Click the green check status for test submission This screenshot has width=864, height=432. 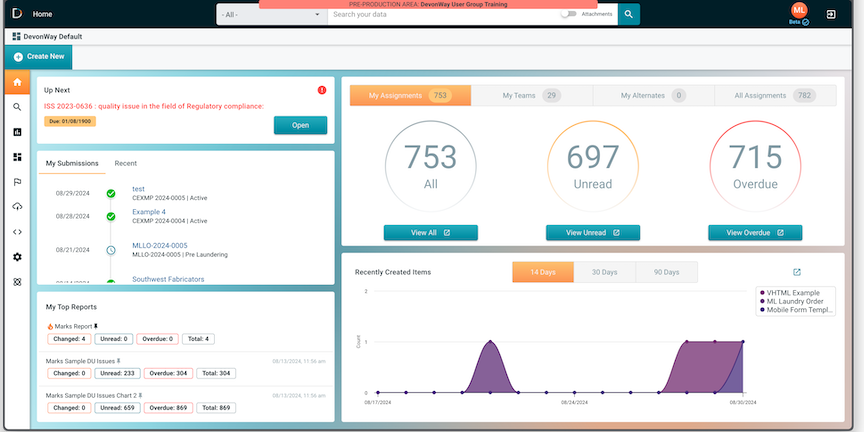tap(111, 193)
